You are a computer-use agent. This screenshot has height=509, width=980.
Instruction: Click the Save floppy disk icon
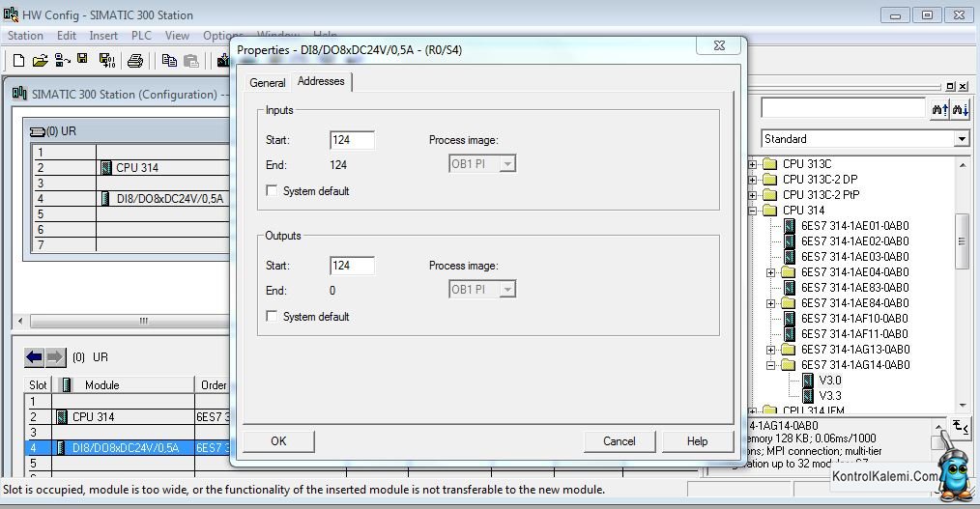[x=82, y=59]
